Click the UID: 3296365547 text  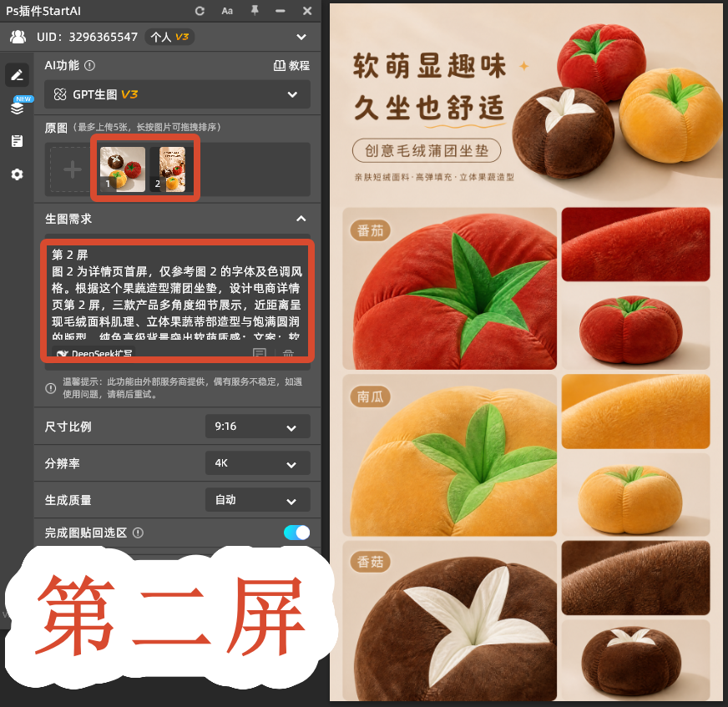88,37
